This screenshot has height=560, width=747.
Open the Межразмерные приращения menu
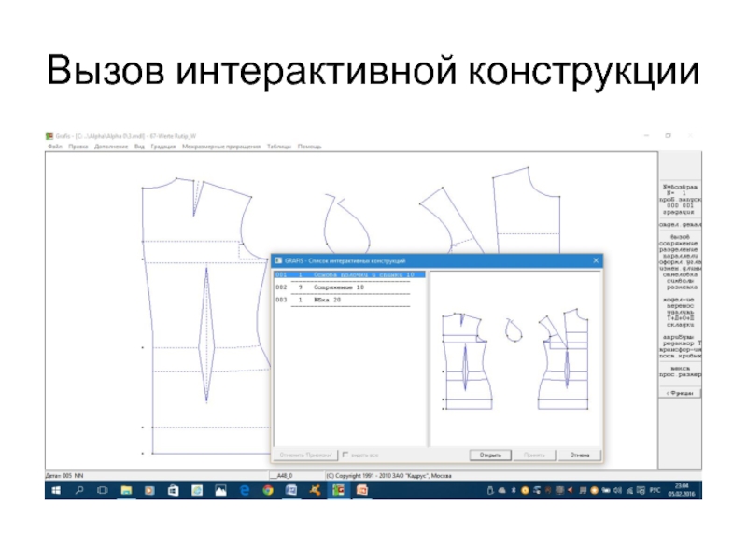point(221,147)
